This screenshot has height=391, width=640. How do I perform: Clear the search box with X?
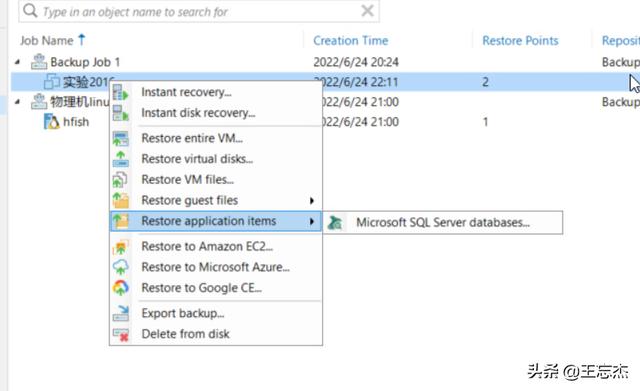coord(367,11)
